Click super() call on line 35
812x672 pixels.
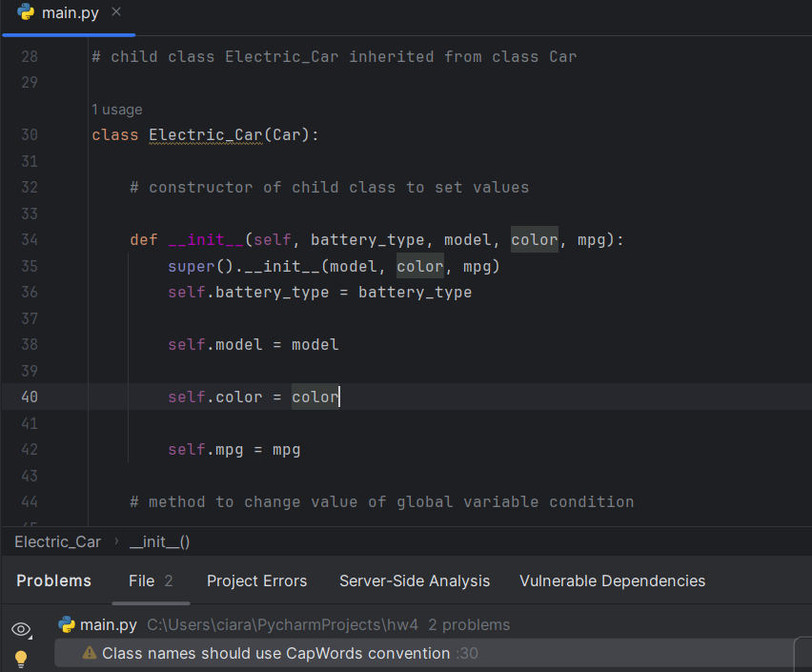pos(200,266)
